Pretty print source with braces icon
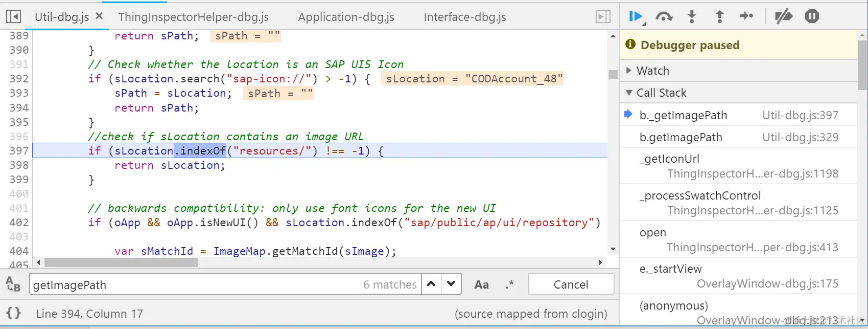 pyautogui.click(x=14, y=313)
